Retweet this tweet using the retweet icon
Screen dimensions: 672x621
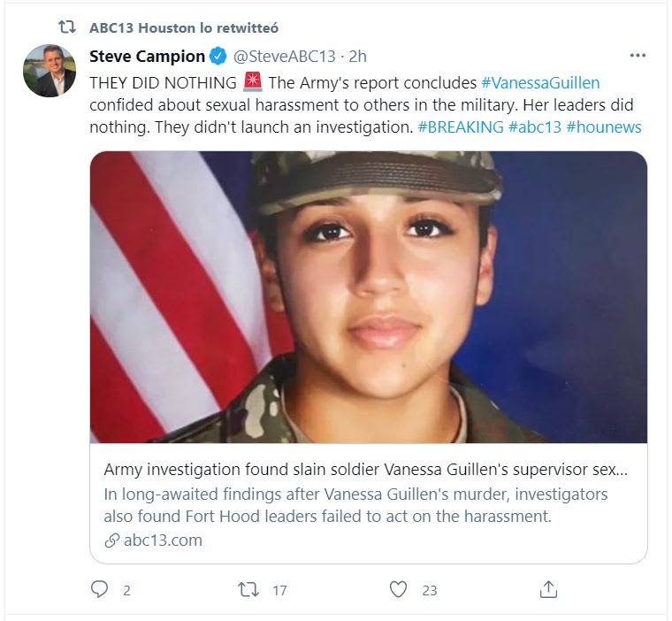pyautogui.click(x=249, y=589)
